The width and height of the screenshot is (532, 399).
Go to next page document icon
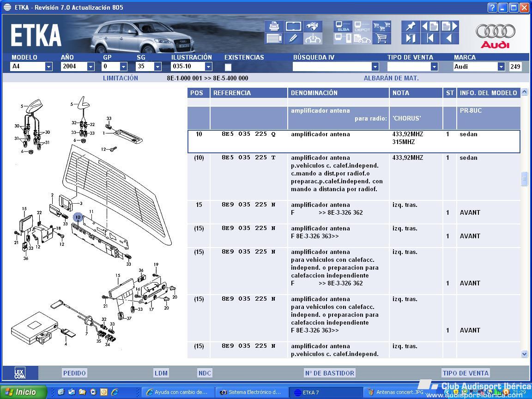(449, 26)
